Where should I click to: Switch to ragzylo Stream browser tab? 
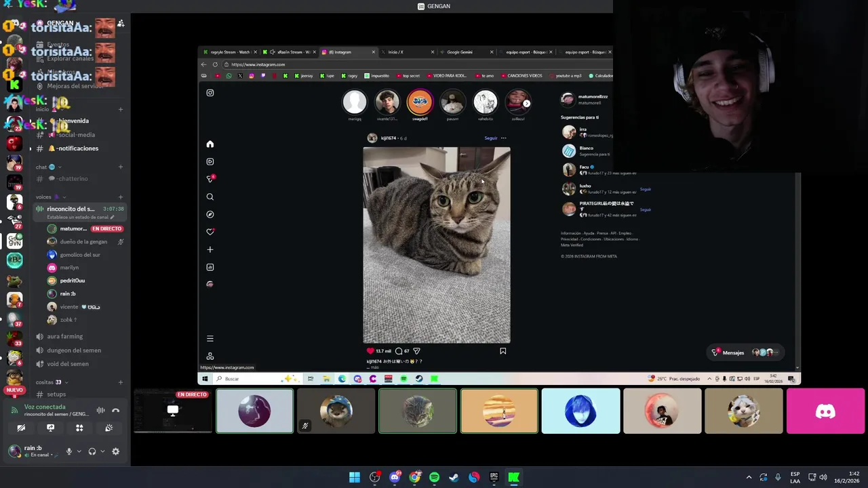230,52
